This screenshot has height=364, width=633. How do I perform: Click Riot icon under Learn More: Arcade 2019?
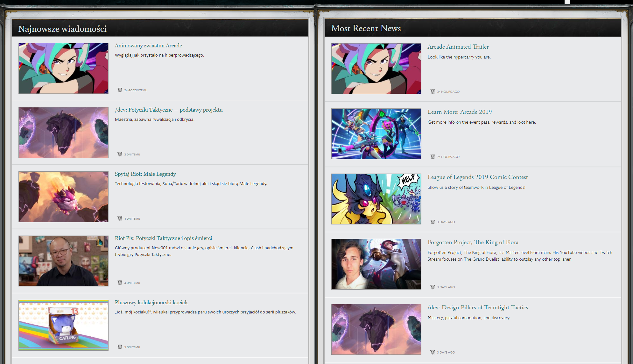tap(433, 157)
